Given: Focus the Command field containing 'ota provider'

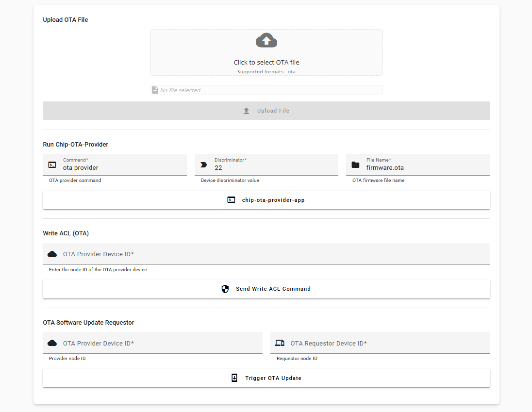Looking at the screenshot, I should (121, 167).
